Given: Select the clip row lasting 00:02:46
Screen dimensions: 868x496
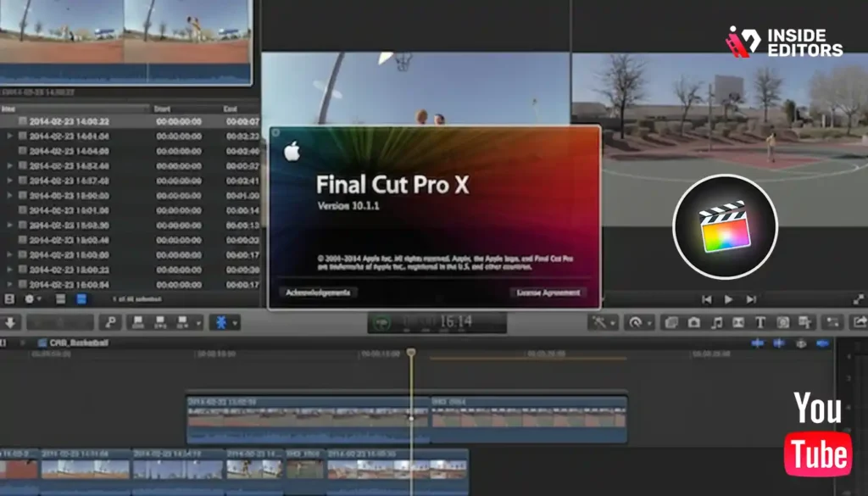Looking at the screenshot, I should pos(130,151).
